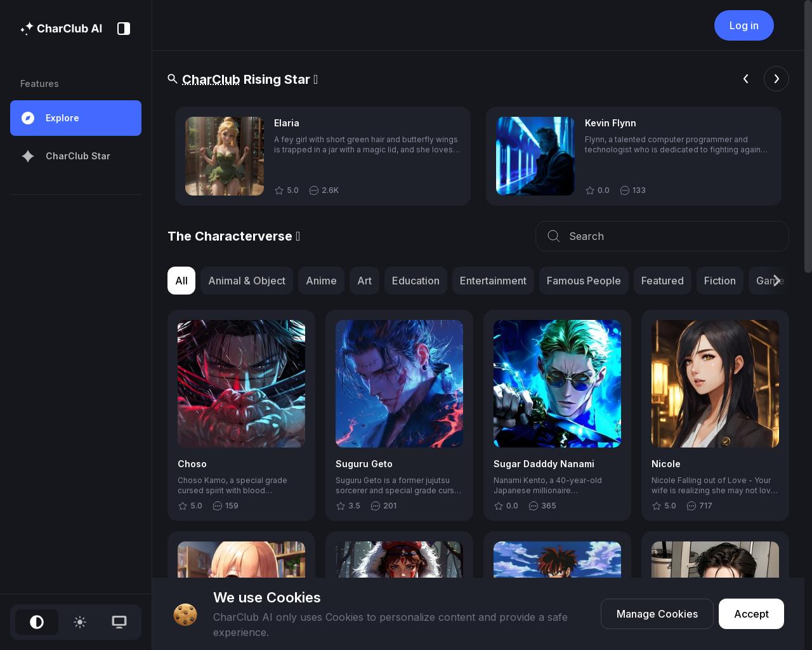812x650 pixels.
Task: Open Sugar Dadddy Nanami character image
Action: 557,384
